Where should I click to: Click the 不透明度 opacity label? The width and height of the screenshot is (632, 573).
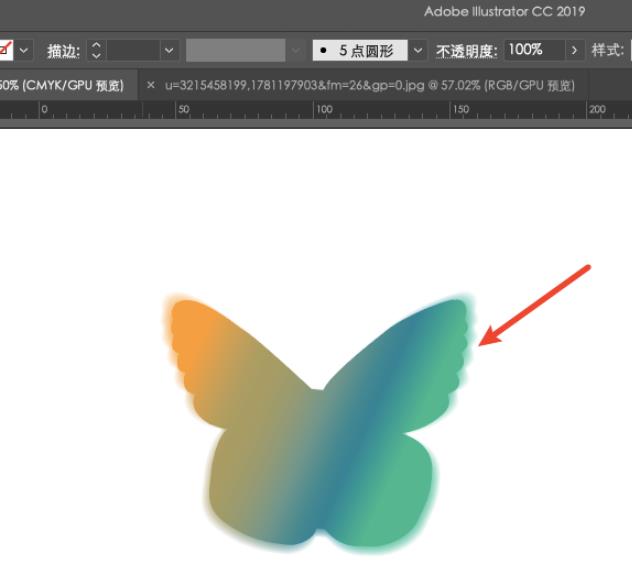coord(466,52)
